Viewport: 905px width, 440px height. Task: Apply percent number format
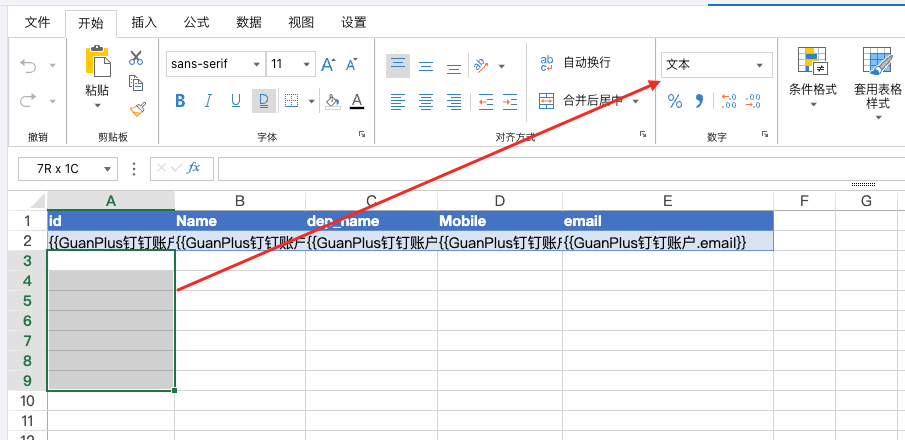tap(675, 102)
